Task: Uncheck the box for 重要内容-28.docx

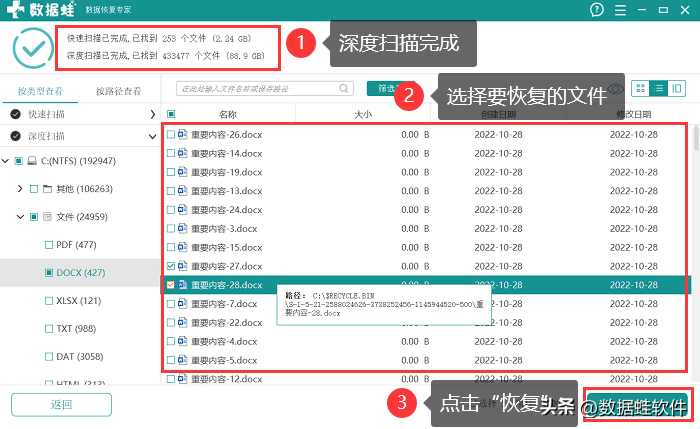Action: (171, 285)
